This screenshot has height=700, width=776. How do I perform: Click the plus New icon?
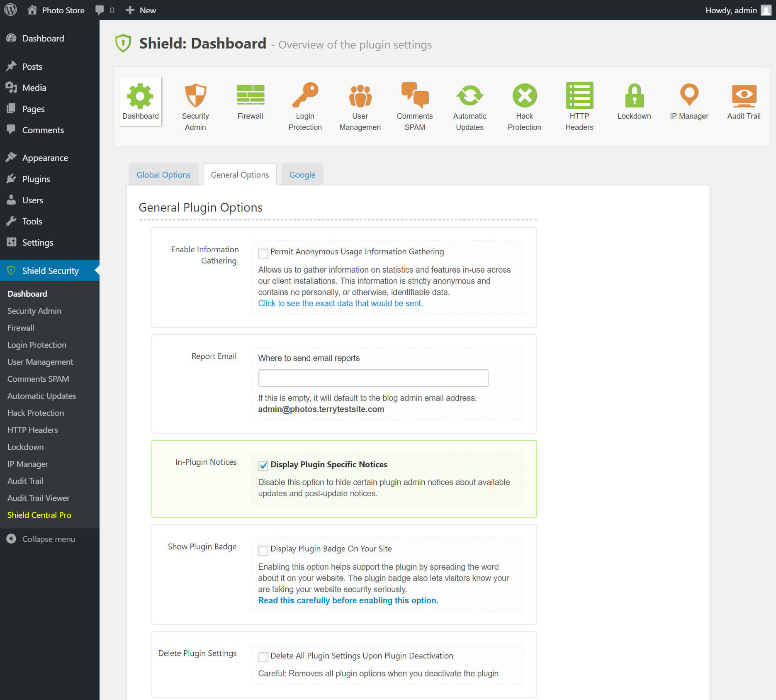coord(130,10)
